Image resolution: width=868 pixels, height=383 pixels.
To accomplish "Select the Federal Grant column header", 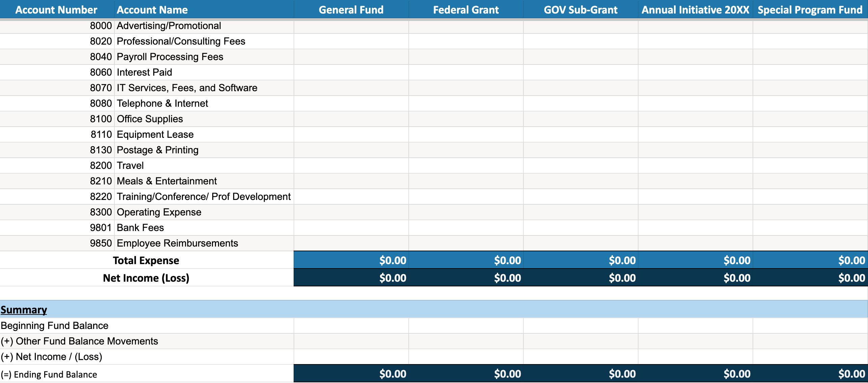I will (x=466, y=10).
